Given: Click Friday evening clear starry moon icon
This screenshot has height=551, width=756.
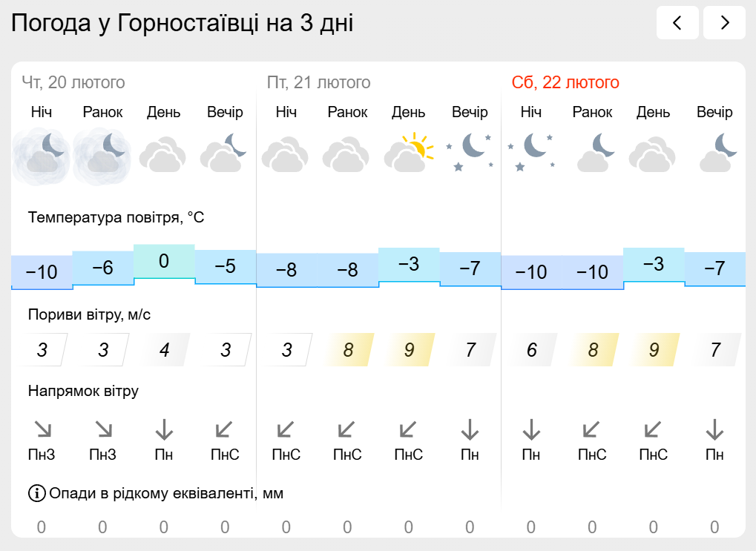Looking at the screenshot, I should [470, 152].
